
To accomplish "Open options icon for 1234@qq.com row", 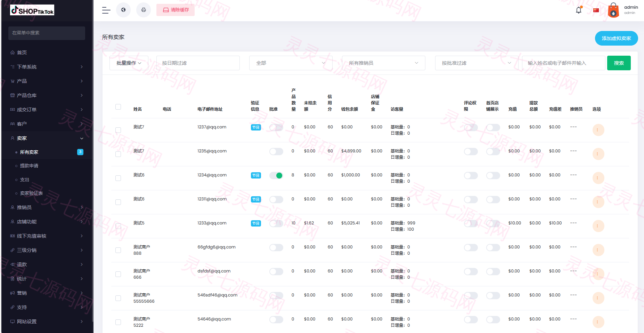I will pyautogui.click(x=598, y=178).
